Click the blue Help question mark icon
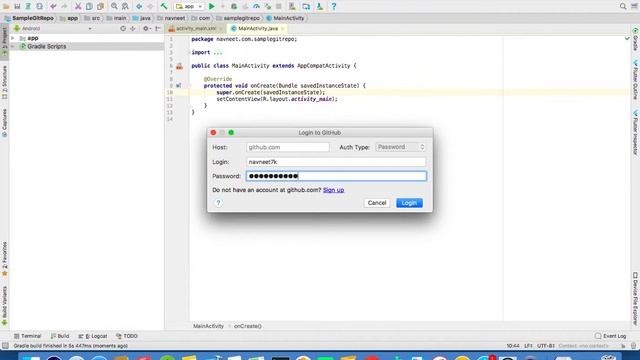 click(x=333, y=6)
